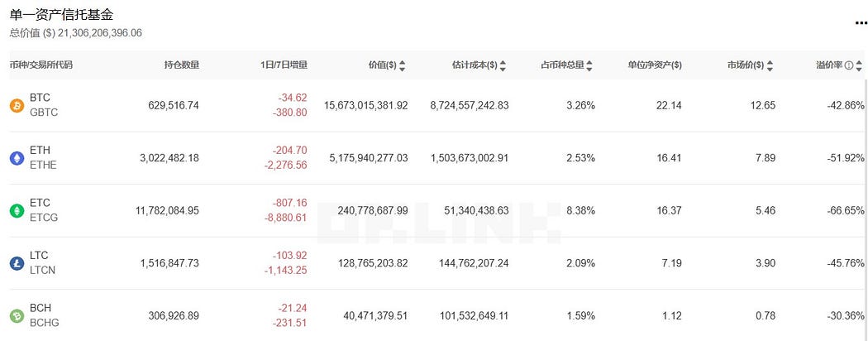
Task: Sort by 占币种总量 column arrows
Action: [589, 65]
